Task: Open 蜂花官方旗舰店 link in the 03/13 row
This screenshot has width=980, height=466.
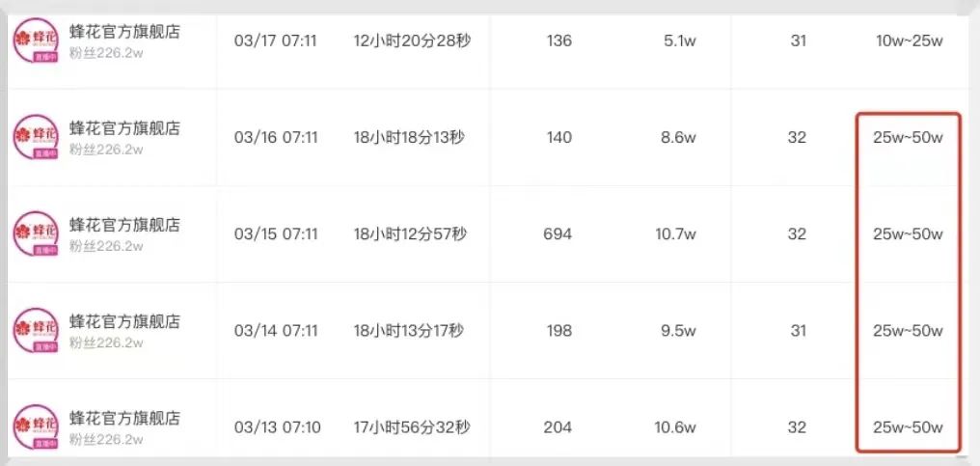Action: [x=124, y=419]
